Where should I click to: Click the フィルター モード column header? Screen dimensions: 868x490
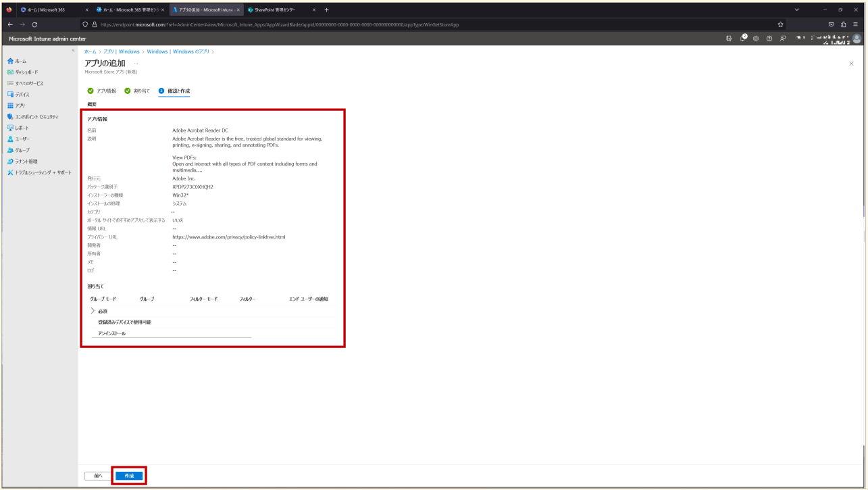(x=203, y=299)
